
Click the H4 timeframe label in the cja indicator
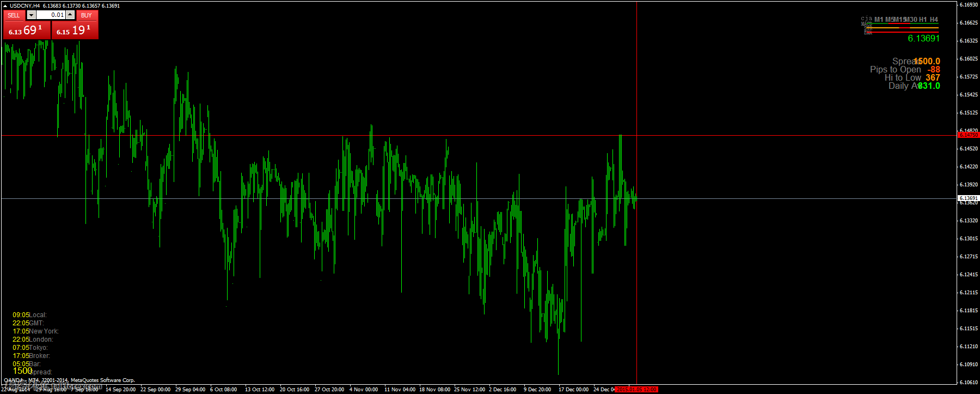click(934, 20)
